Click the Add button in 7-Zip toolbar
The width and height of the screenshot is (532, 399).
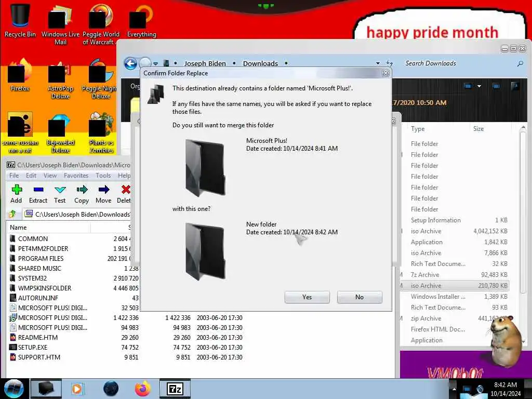[16, 194]
